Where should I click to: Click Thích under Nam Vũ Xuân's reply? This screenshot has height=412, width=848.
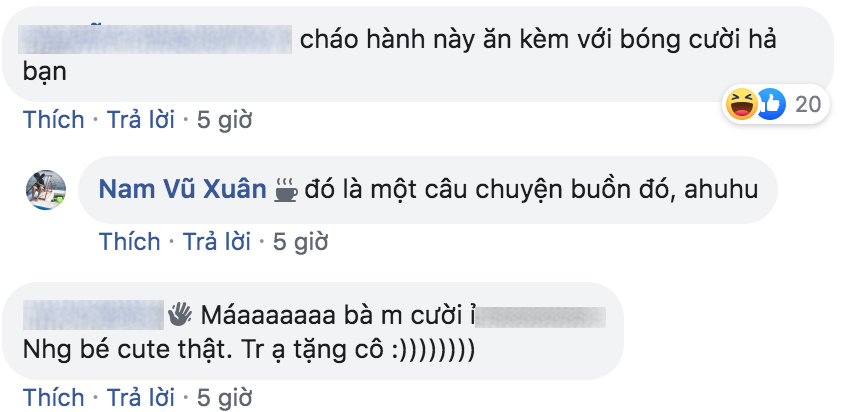(x=130, y=241)
